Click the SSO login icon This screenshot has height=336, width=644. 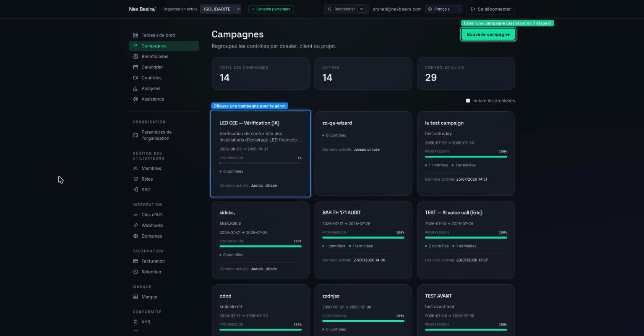(136, 190)
